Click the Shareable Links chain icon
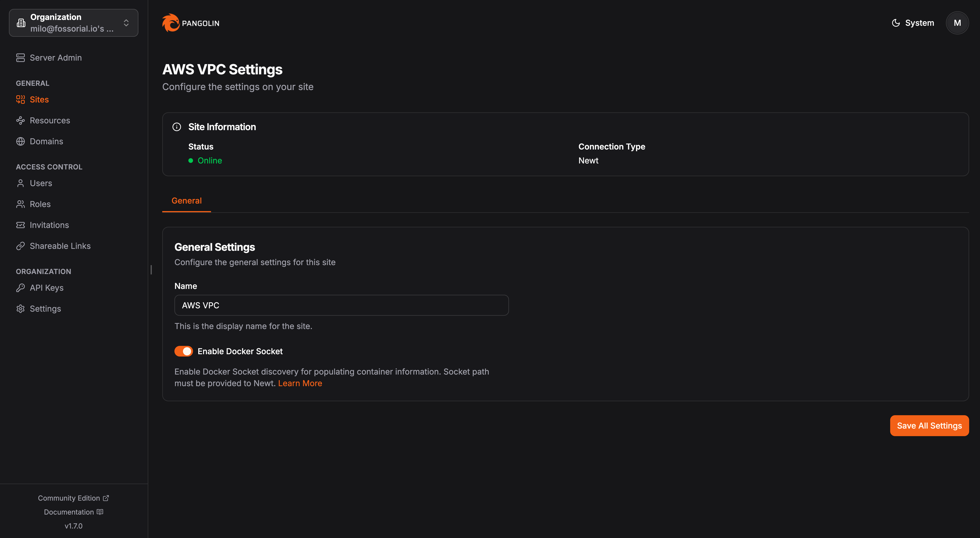This screenshot has width=980, height=538. (x=21, y=246)
